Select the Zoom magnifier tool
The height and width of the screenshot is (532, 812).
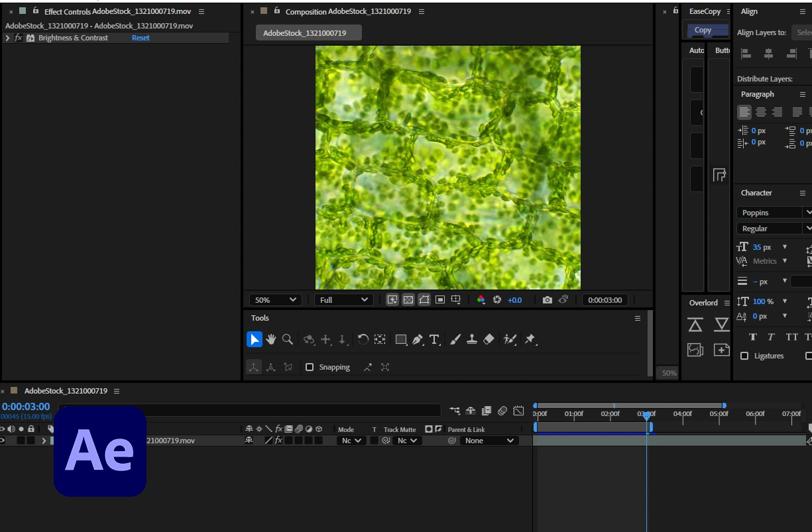(288, 339)
